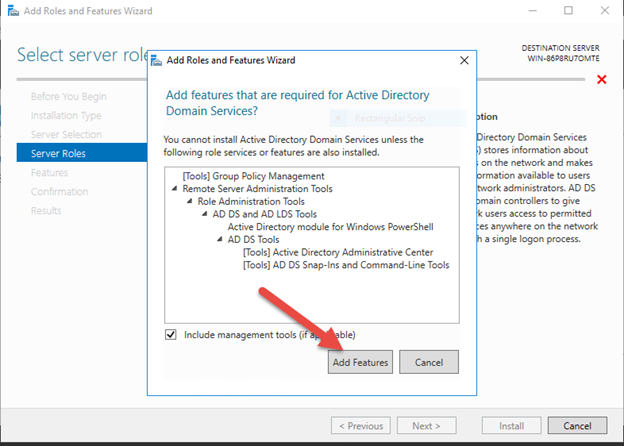The width and height of the screenshot is (624, 446).
Task: Close the inner Add Roles dialog
Action: click(x=464, y=60)
